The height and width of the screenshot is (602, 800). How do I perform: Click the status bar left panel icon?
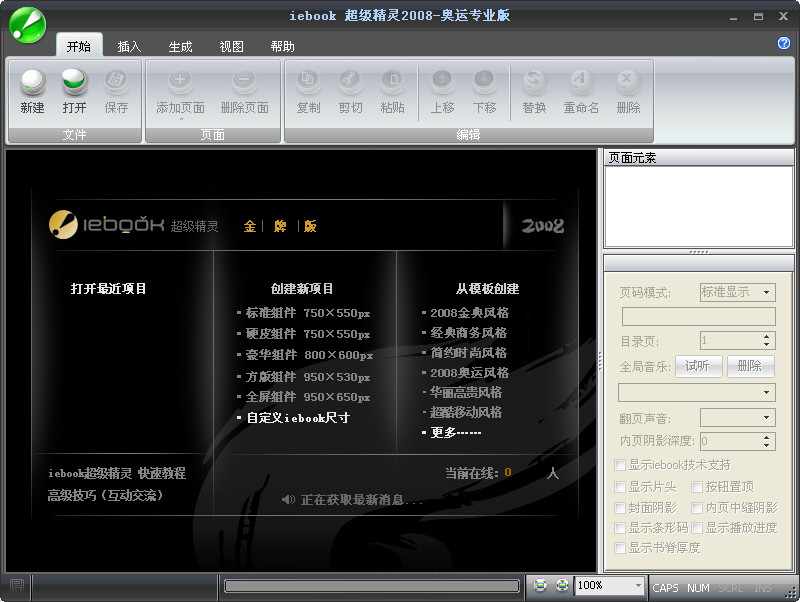[x=17, y=585]
